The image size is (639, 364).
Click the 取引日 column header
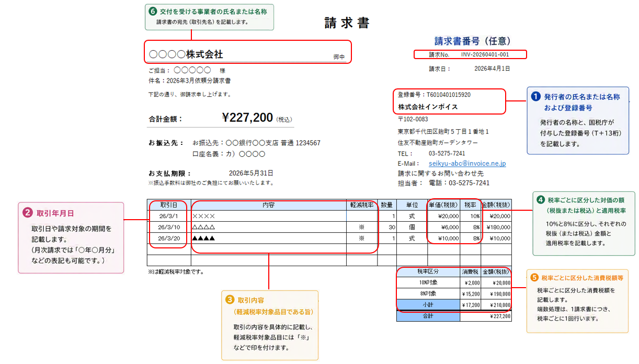click(169, 204)
